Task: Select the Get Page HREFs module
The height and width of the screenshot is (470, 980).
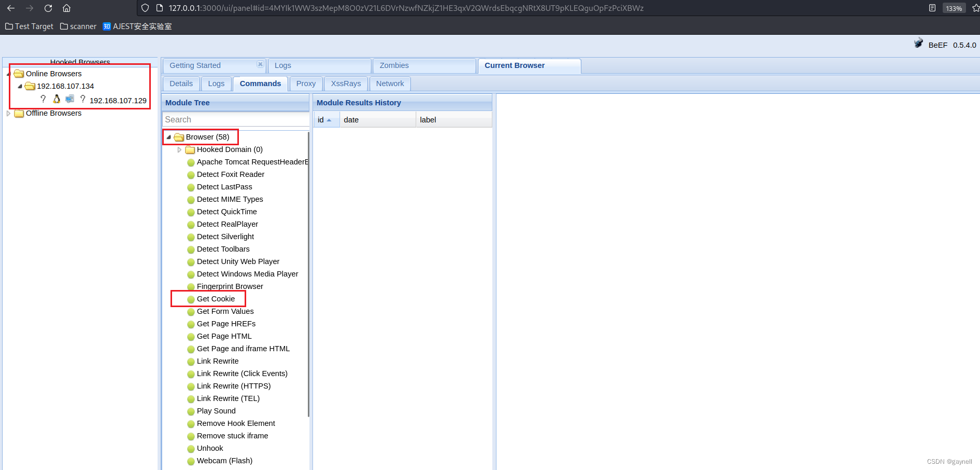Action: (226, 324)
